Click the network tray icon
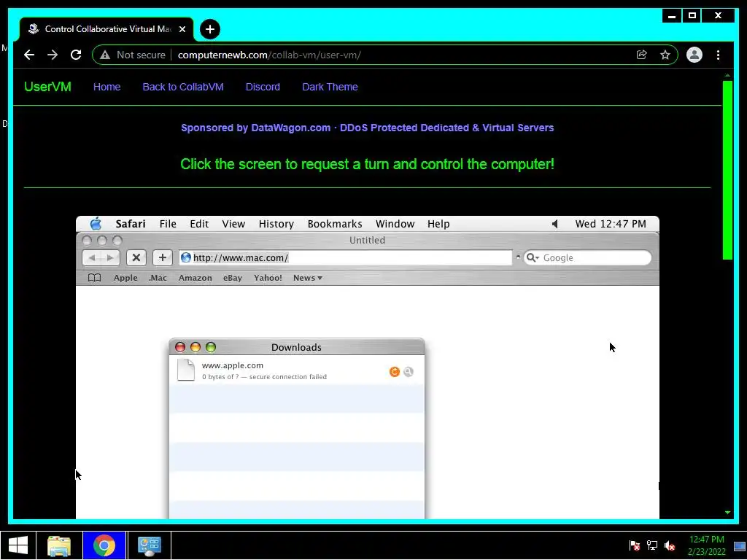 tap(651, 545)
